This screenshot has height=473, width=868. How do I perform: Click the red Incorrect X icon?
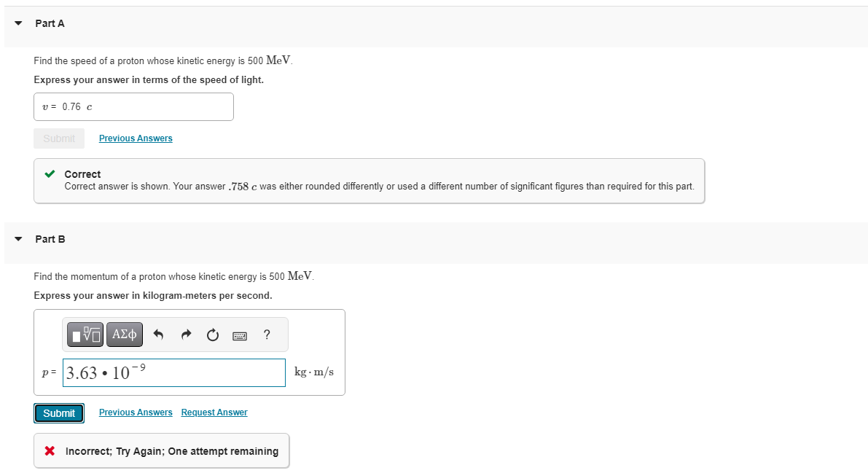click(x=50, y=451)
